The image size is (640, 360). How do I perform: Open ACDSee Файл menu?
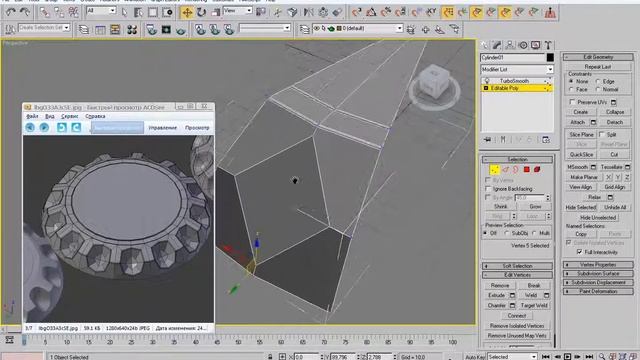coord(32,116)
